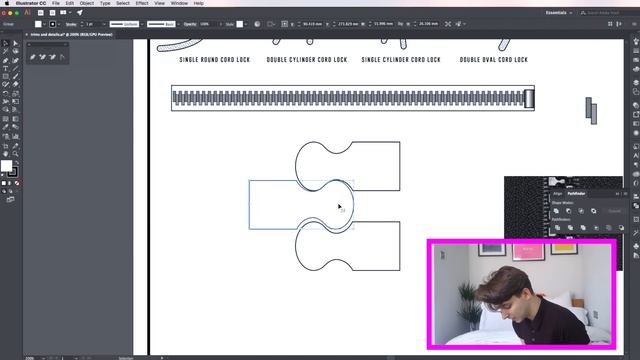640x360 pixels.
Task: Select the Rectangle tool
Action: pos(5,77)
